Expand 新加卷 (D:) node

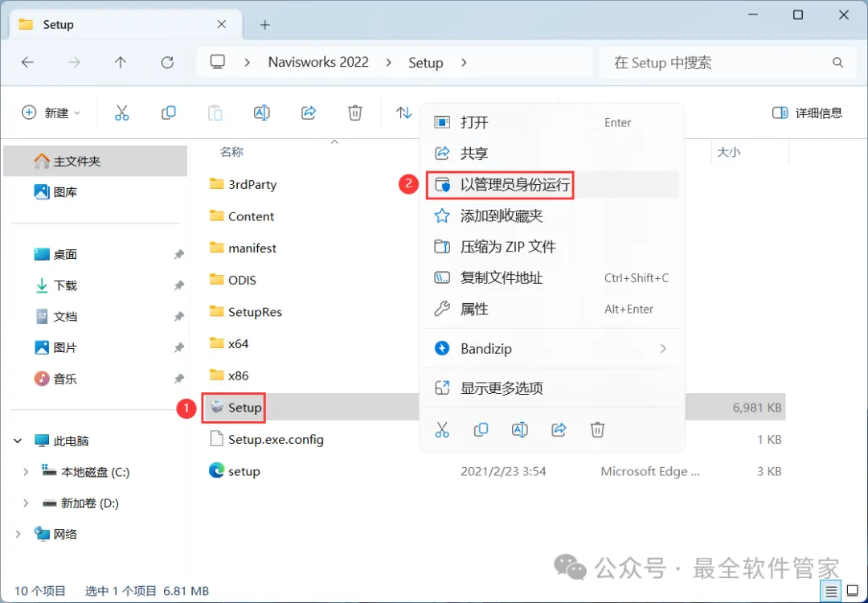click(x=25, y=503)
